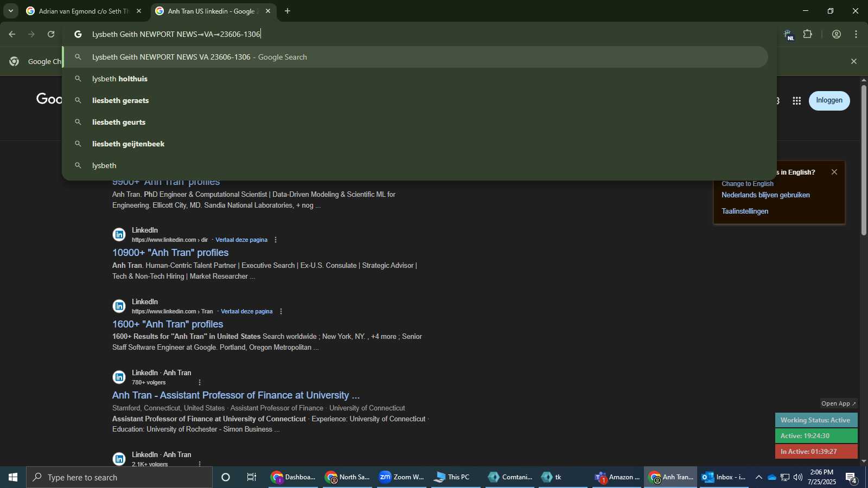
Task: Click the page vertical scrollbar thumb
Action: click(864, 160)
